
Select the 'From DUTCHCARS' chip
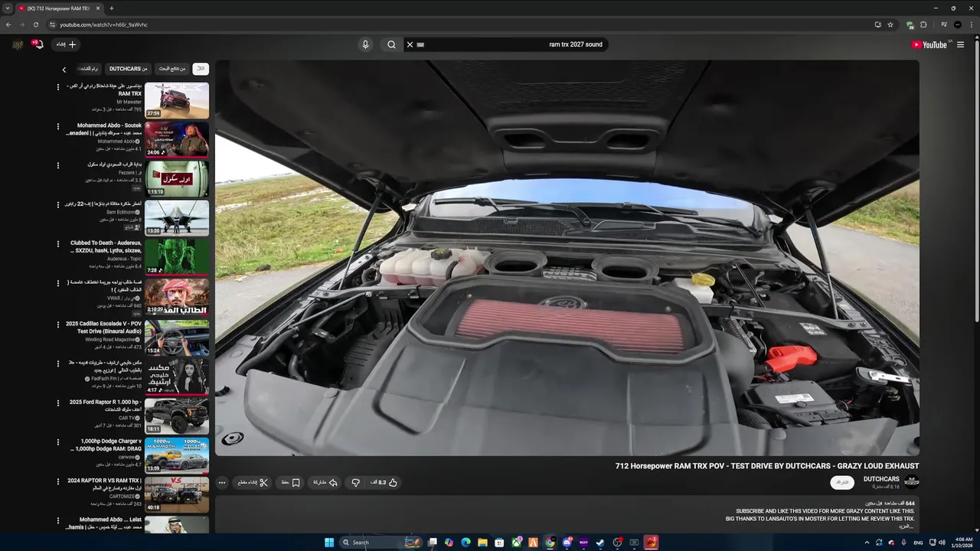[x=128, y=69]
